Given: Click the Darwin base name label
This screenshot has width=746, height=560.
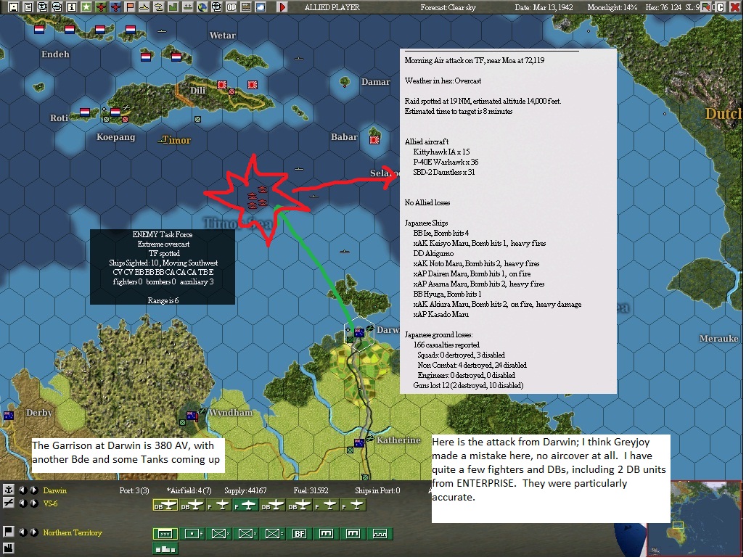Looking at the screenshot, I should pyautogui.click(x=54, y=490).
